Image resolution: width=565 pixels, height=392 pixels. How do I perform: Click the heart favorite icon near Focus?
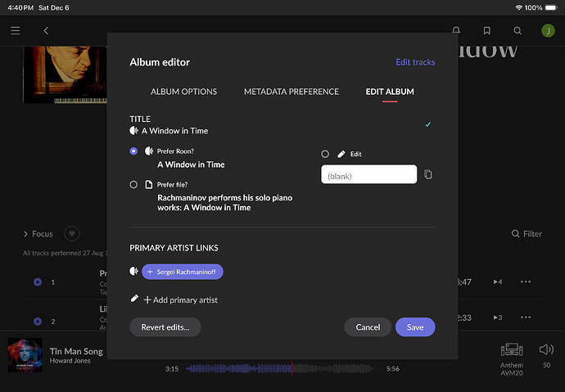coord(72,233)
